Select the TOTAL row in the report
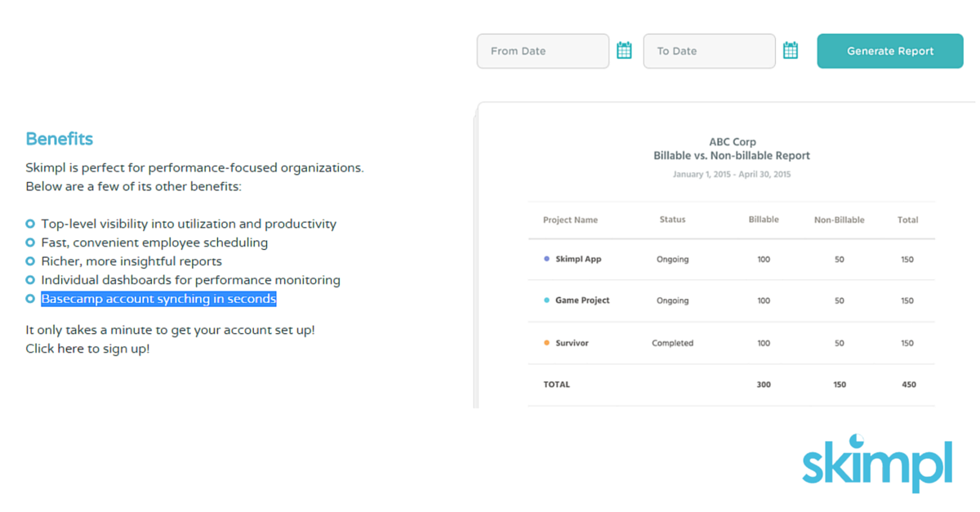 click(x=556, y=384)
